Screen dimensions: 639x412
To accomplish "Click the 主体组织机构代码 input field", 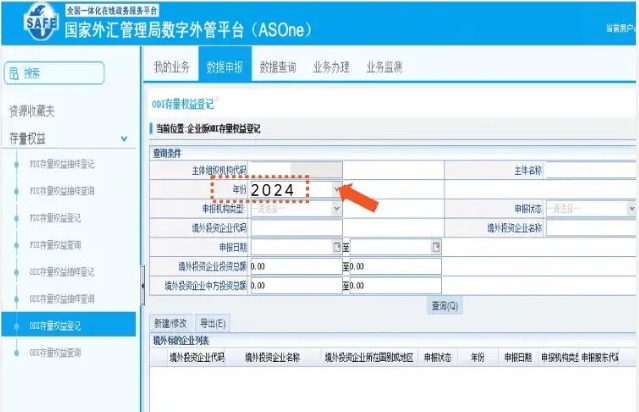I will [296, 170].
